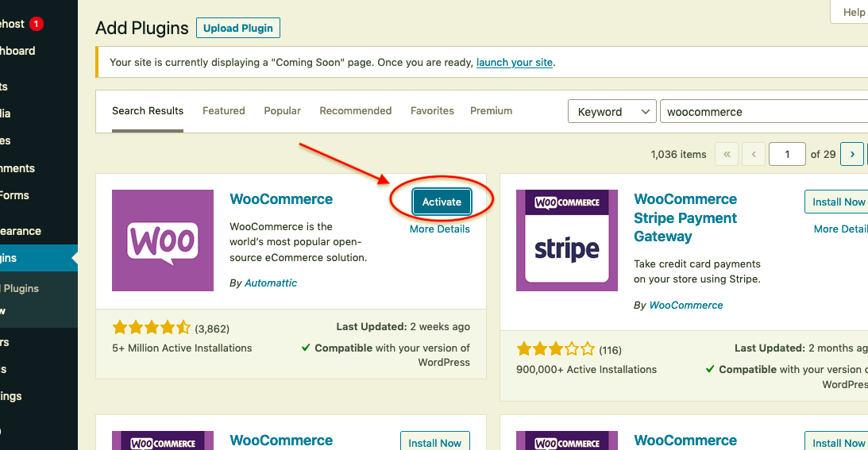The image size is (868, 450).
Task: Click the 1,036 items count text
Action: click(678, 155)
